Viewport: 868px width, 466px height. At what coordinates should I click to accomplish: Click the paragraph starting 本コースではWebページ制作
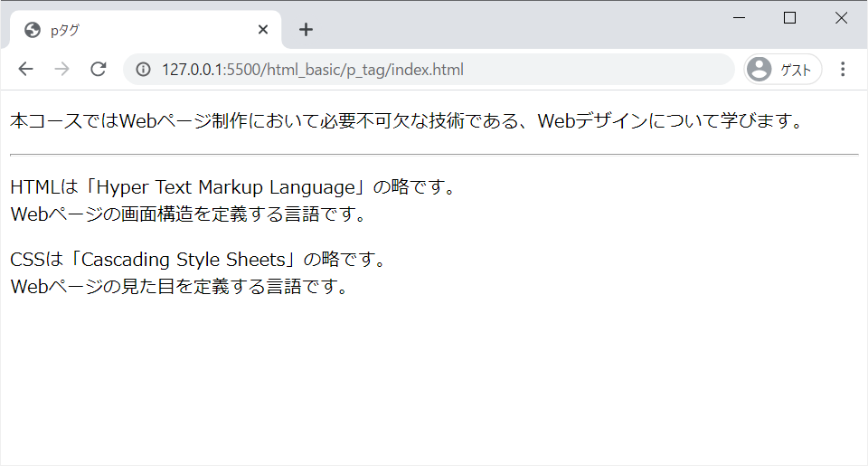click(x=407, y=120)
